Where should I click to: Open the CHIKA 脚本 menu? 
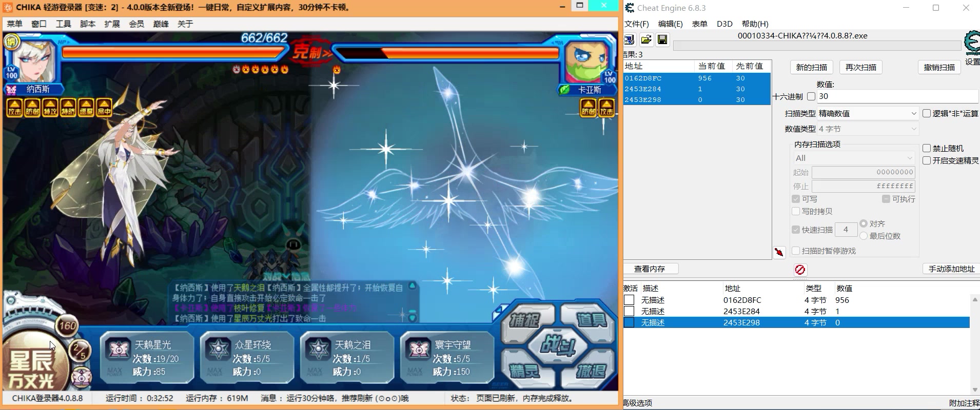click(x=88, y=24)
